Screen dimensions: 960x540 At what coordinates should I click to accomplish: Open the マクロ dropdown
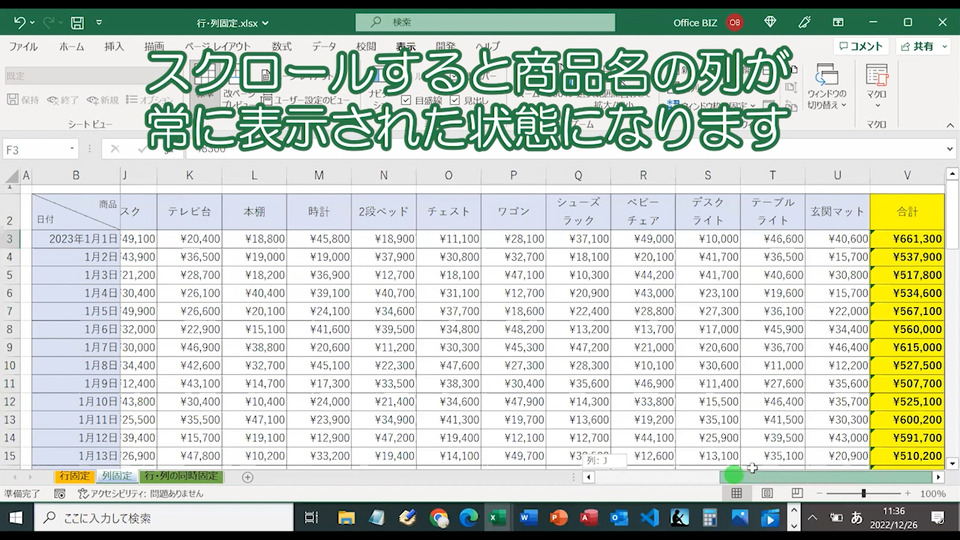877,88
